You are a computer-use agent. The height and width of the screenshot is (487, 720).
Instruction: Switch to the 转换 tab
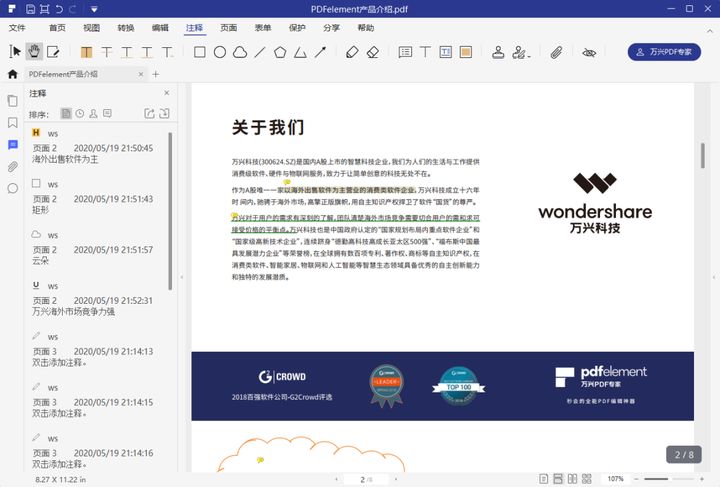point(126,28)
